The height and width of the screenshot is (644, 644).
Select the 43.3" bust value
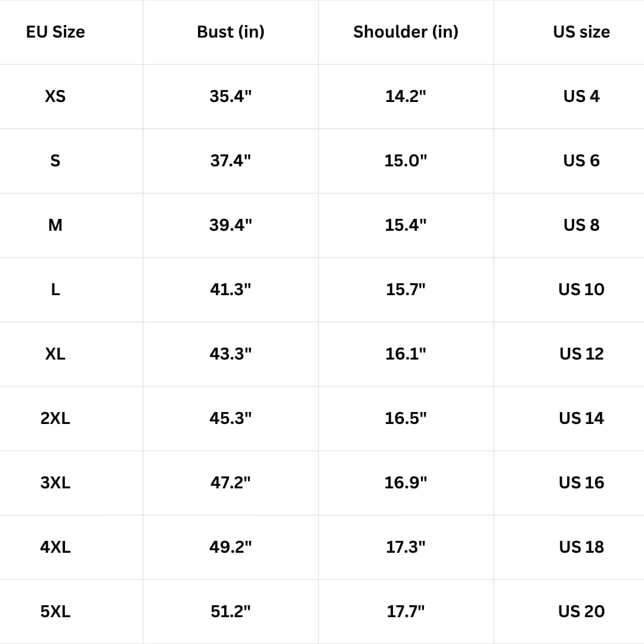[x=231, y=354]
